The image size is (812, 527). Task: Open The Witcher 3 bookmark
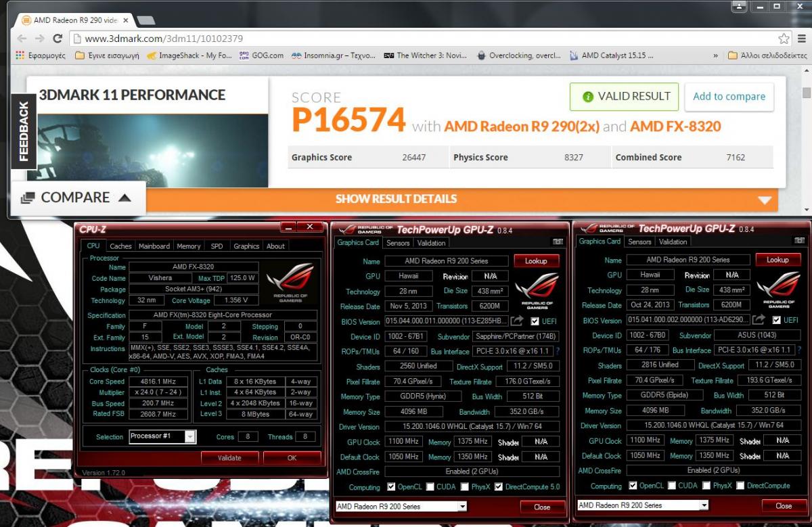(426, 55)
